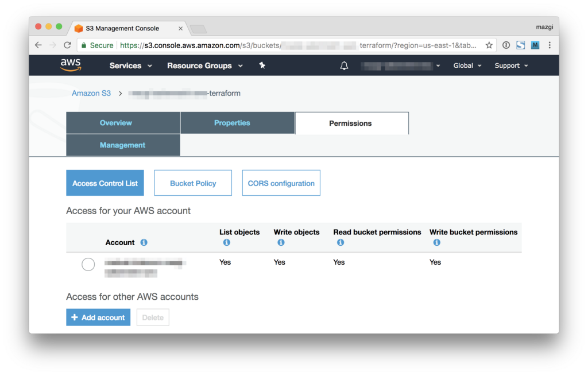Screen dimensions: 588x375
Task: Click the M extension icon
Action: [x=535, y=45]
